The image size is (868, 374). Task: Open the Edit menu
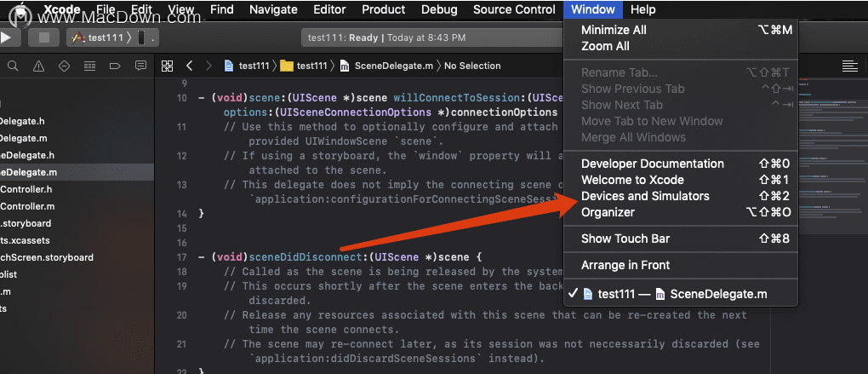142,9
